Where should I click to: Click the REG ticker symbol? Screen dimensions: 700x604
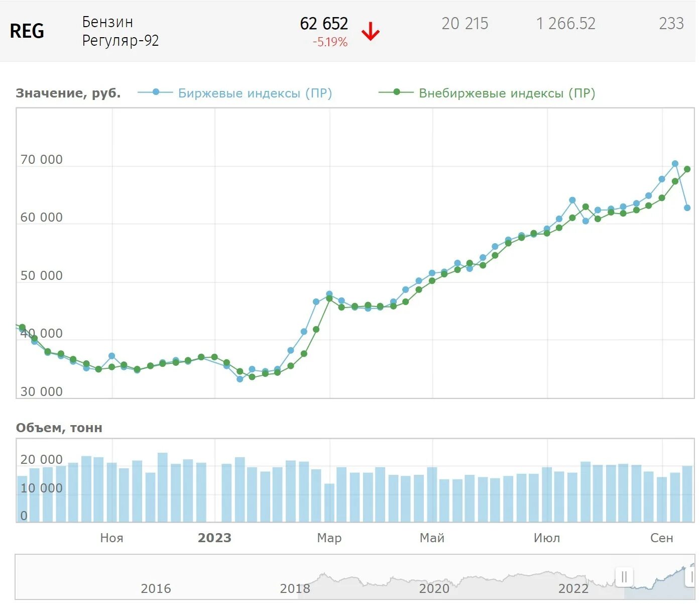(x=27, y=31)
